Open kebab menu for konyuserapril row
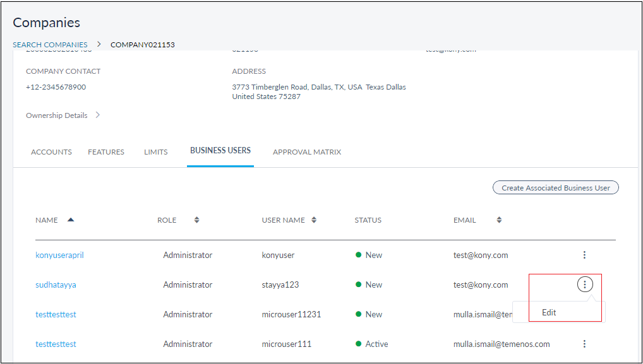Viewport: 643px width, 364px height. 584,255
